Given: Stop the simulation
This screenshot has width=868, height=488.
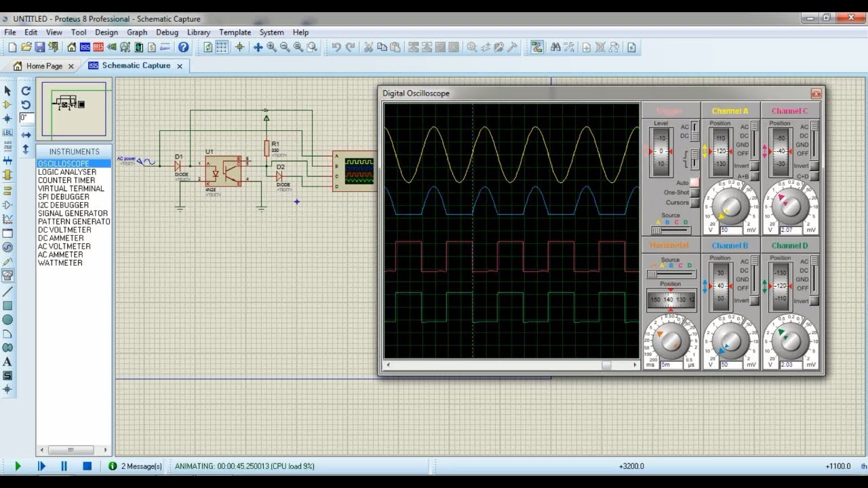Looking at the screenshot, I should (87, 466).
